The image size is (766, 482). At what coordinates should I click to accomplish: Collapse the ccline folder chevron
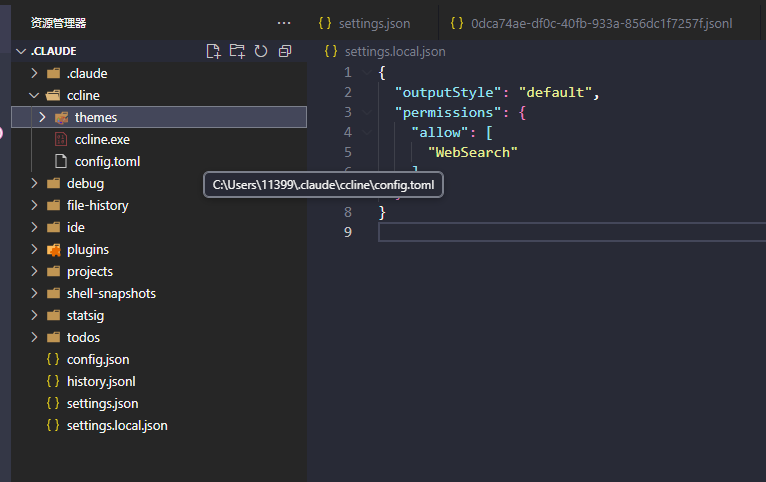(34, 95)
